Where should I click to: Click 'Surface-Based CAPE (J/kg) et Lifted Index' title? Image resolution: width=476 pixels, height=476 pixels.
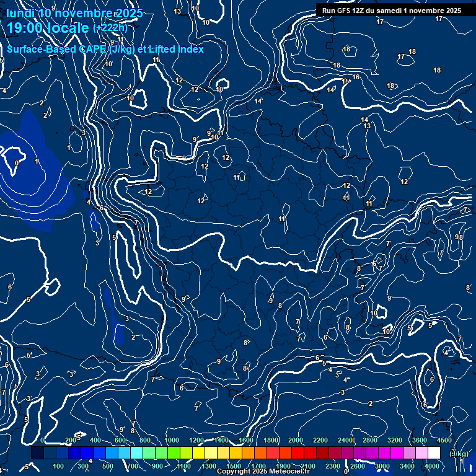coord(105,49)
